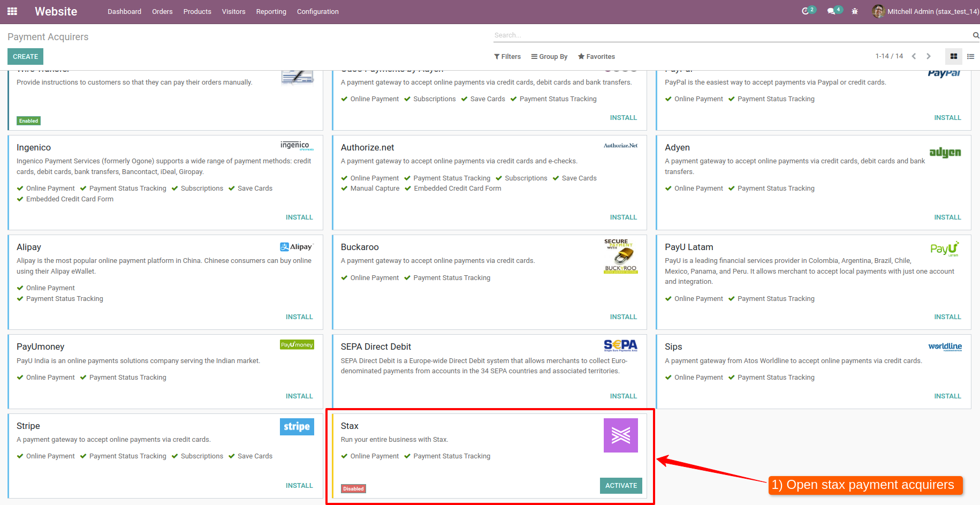
Task: Click Manual Capture feature on Authorize.net card
Action: 370,188
